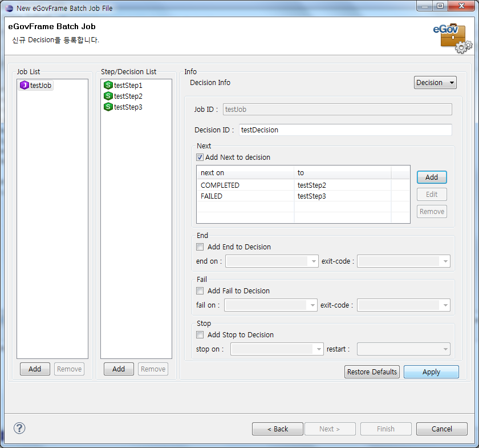Click the testStep2 cell in to column
This screenshot has width=479, height=448.
[x=311, y=185]
